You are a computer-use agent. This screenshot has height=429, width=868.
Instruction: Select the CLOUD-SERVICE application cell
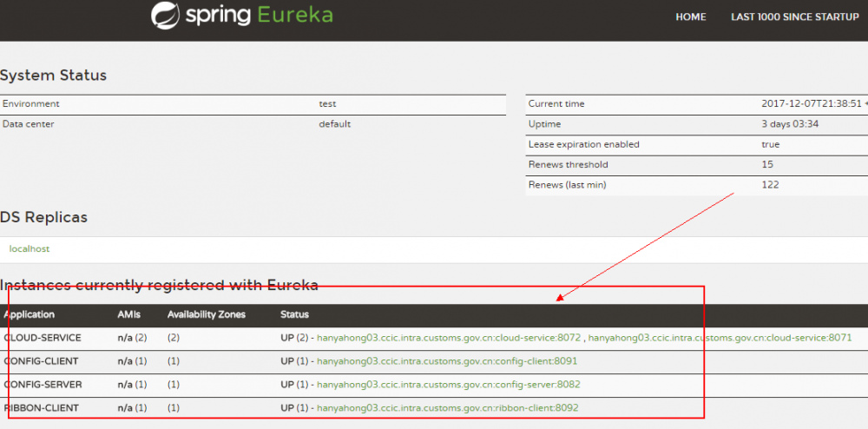pyautogui.click(x=42, y=338)
